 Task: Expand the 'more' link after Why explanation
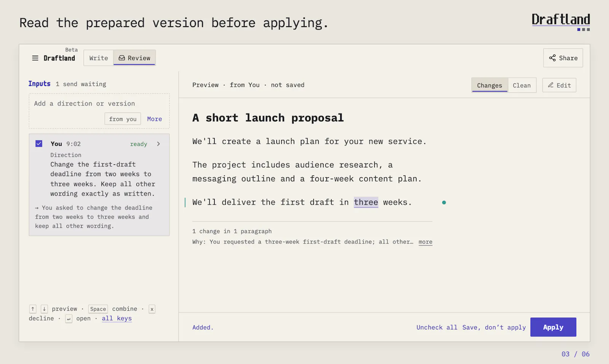425,242
